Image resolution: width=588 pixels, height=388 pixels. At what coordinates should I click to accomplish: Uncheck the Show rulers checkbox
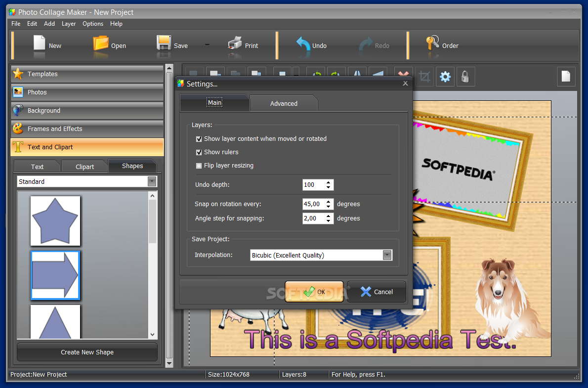pyautogui.click(x=199, y=152)
